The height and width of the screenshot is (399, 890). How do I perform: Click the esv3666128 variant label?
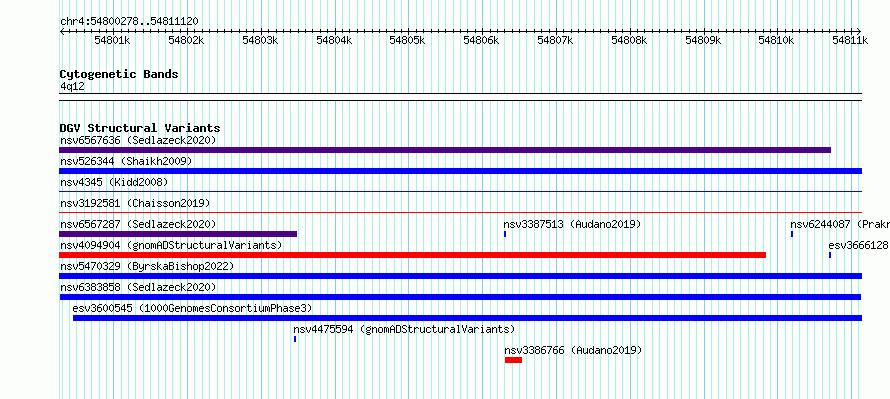[x=859, y=245]
